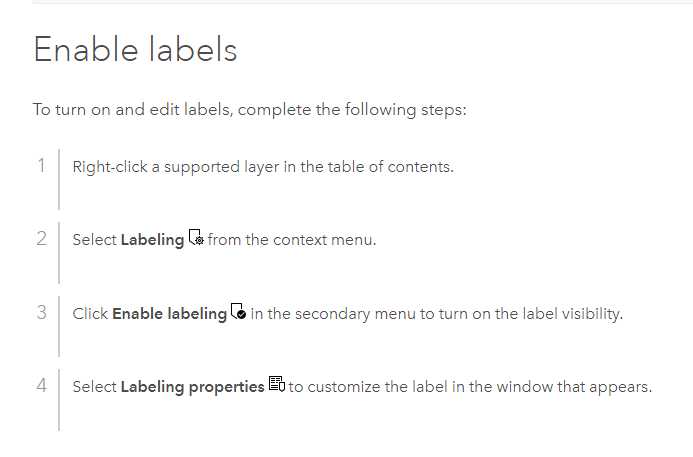This screenshot has height=457, width=693.
Task: Click step number 1
Action: (x=41, y=165)
